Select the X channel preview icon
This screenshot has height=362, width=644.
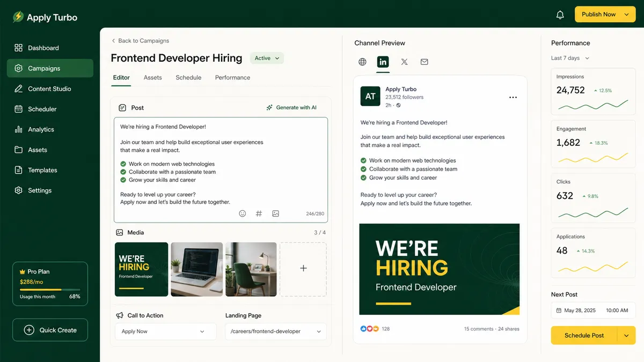(x=404, y=62)
